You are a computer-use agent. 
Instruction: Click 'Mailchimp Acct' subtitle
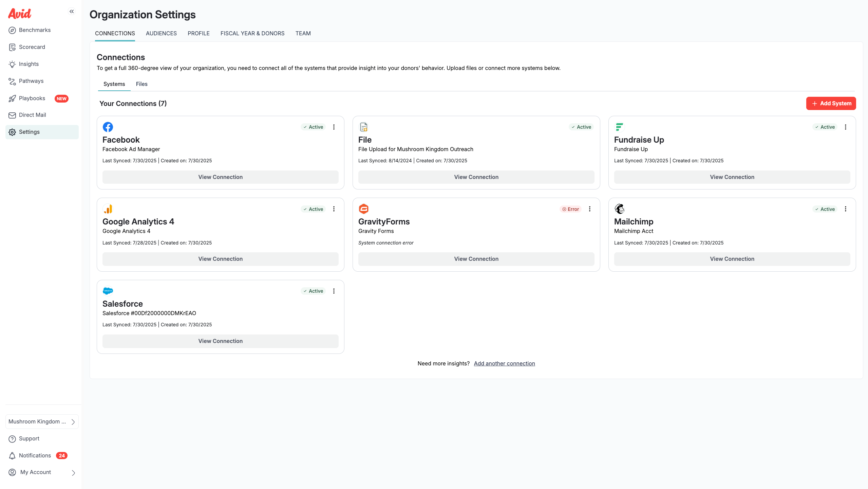click(x=634, y=231)
